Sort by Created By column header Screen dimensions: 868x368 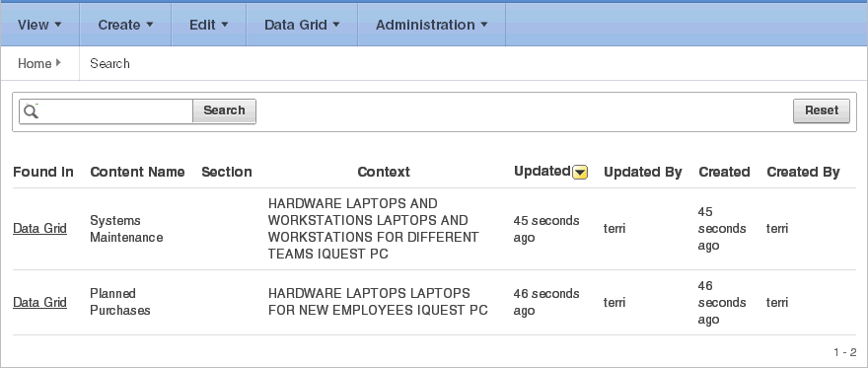click(x=803, y=172)
